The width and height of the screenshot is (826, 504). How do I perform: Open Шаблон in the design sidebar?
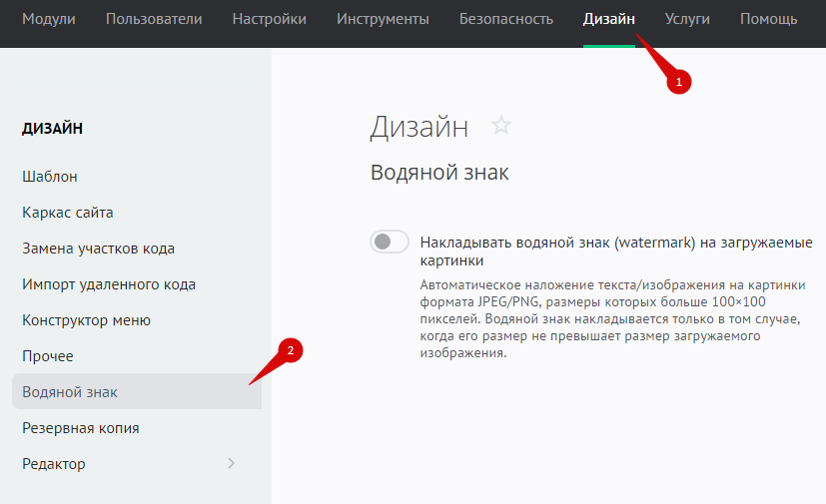click(x=50, y=177)
